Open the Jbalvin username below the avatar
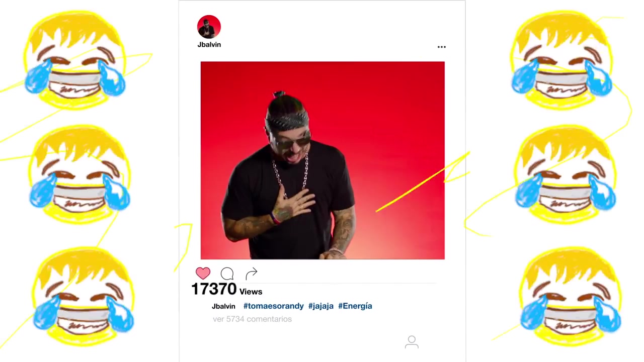Viewport: 644px width, 362px height. 209,44
